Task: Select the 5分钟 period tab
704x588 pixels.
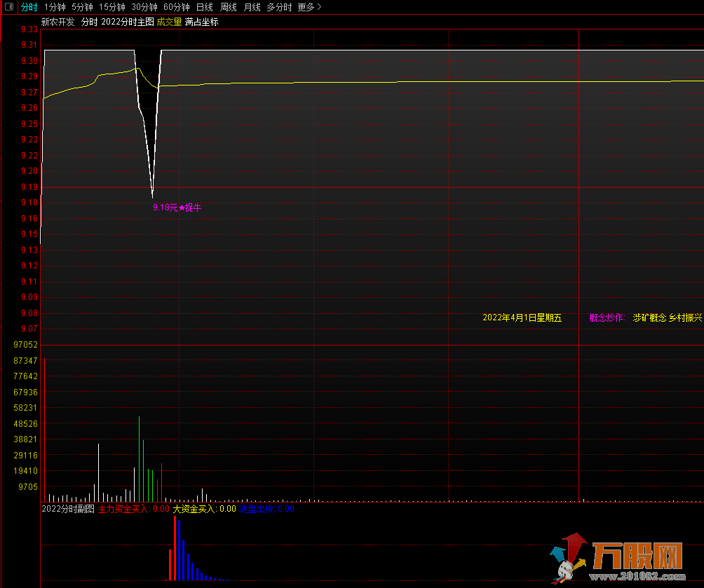Action: pos(82,7)
